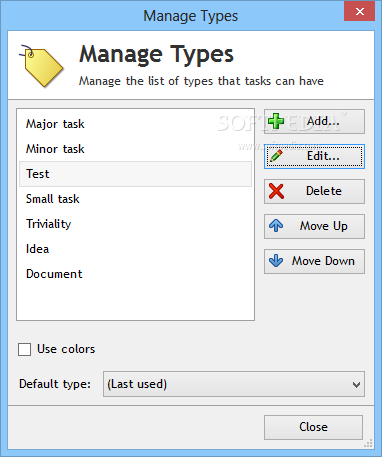382x457 pixels.
Task: Click the yellow tag header icon
Action: click(41, 65)
